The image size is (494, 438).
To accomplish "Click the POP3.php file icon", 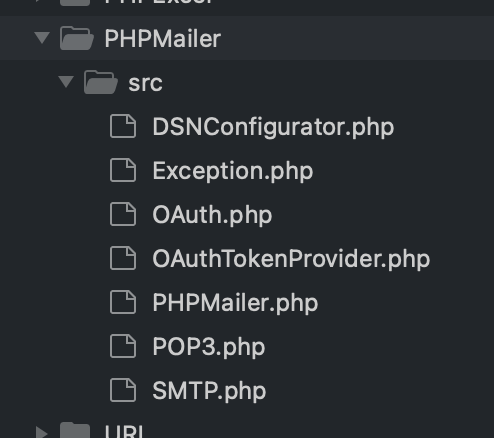I will (x=123, y=346).
